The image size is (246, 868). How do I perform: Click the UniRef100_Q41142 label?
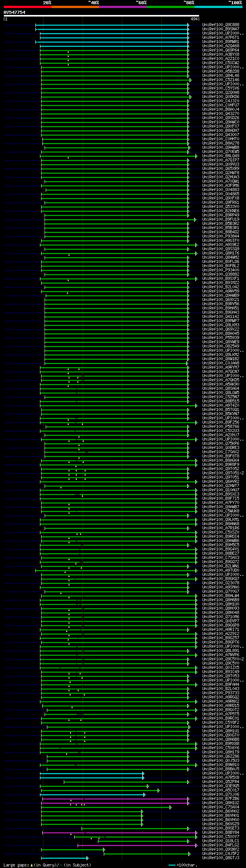[221, 316]
